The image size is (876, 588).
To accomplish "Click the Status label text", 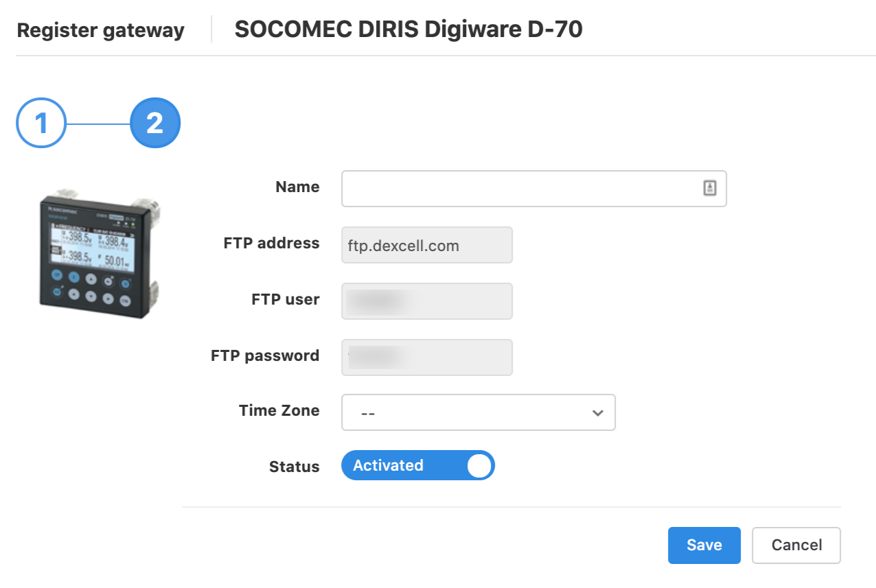I will point(295,467).
